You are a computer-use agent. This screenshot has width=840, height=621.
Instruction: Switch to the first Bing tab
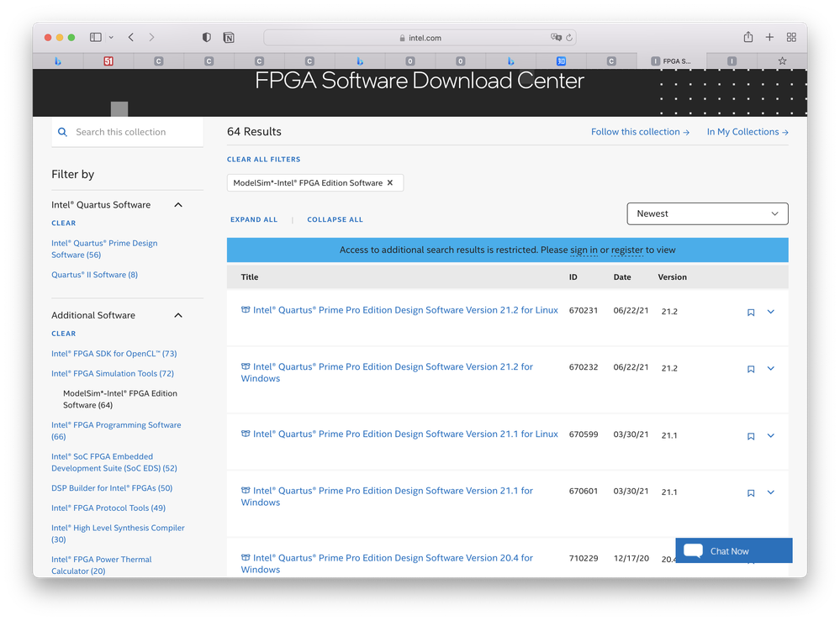pyautogui.click(x=58, y=61)
